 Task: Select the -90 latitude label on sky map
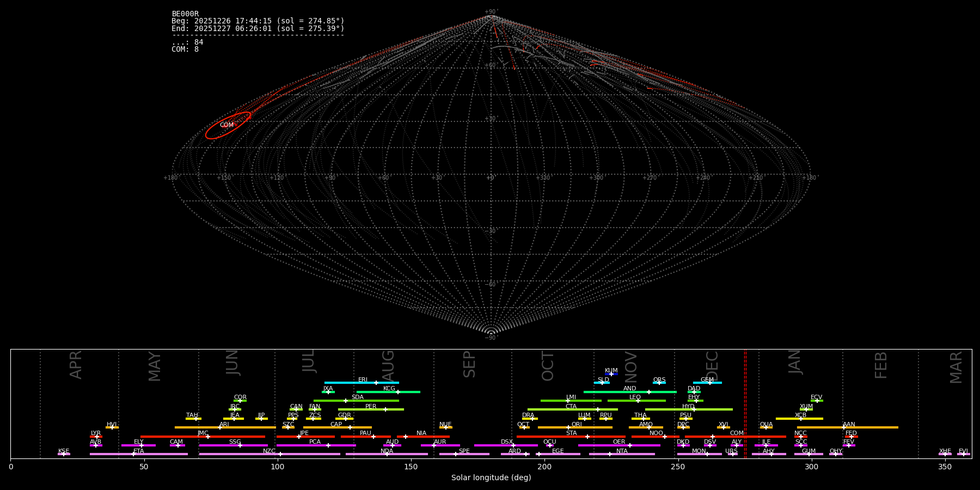pyautogui.click(x=491, y=338)
